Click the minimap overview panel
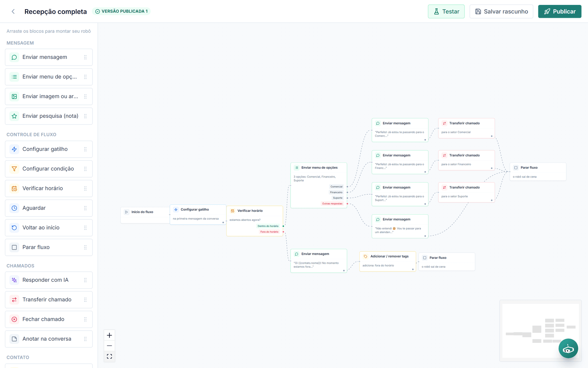Viewport: 588px width, 368px height. click(541, 331)
